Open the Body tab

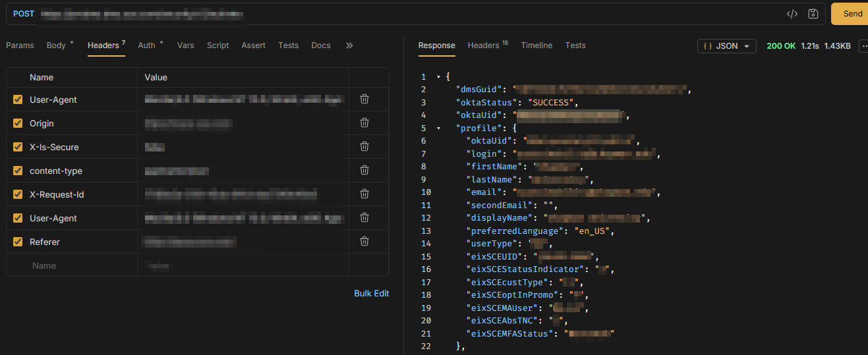[x=59, y=45]
